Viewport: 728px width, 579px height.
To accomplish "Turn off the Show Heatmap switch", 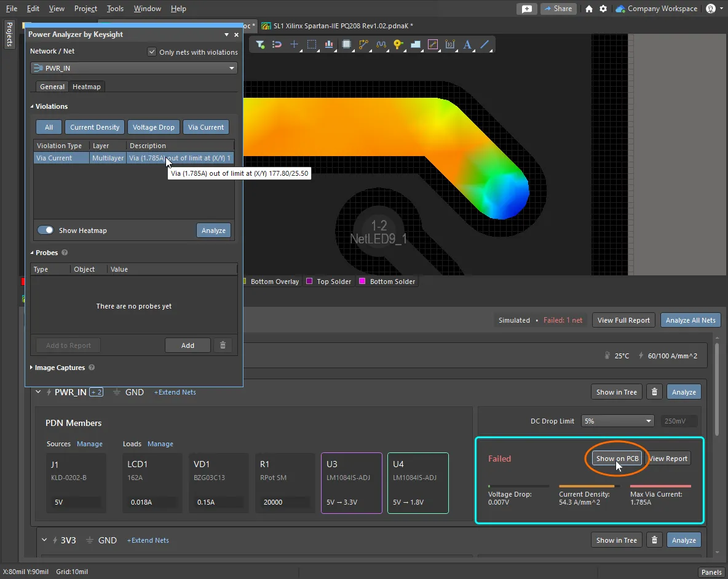I will (45, 230).
